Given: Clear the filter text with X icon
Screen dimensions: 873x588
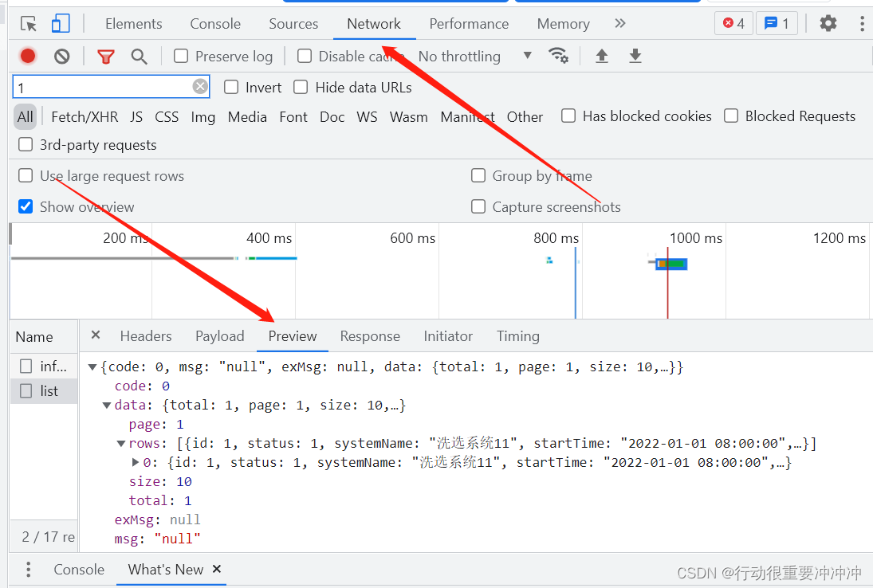Looking at the screenshot, I should (x=200, y=86).
